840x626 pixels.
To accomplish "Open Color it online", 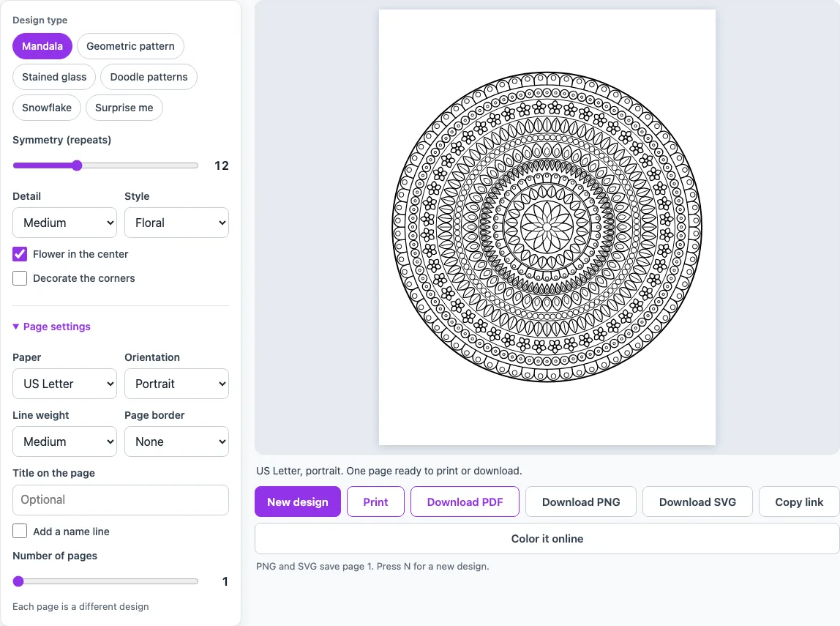I will [x=547, y=539].
